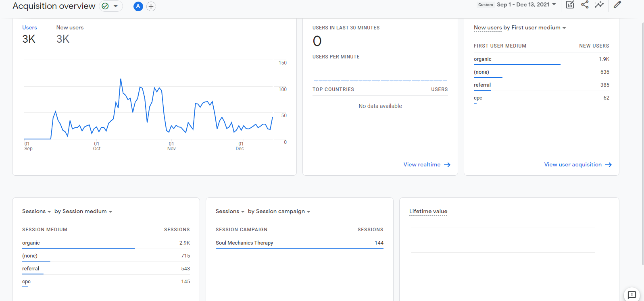Open dropdown arrow beside the checkmark status
The width and height of the screenshot is (644, 301).
click(x=116, y=6)
